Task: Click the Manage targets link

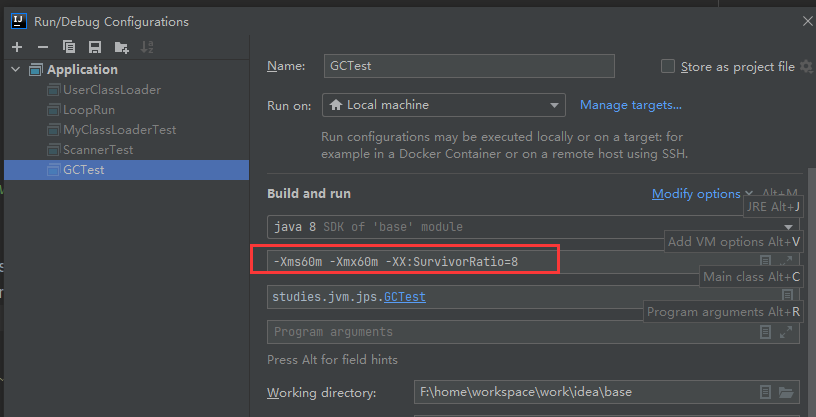Action: 630,105
